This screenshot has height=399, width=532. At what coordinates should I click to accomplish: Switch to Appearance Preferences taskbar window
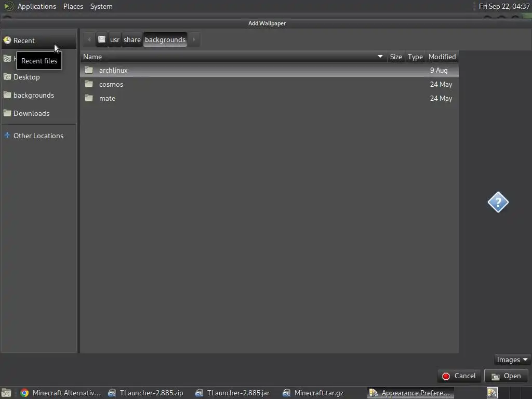pyautogui.click(x=410, y=393)
